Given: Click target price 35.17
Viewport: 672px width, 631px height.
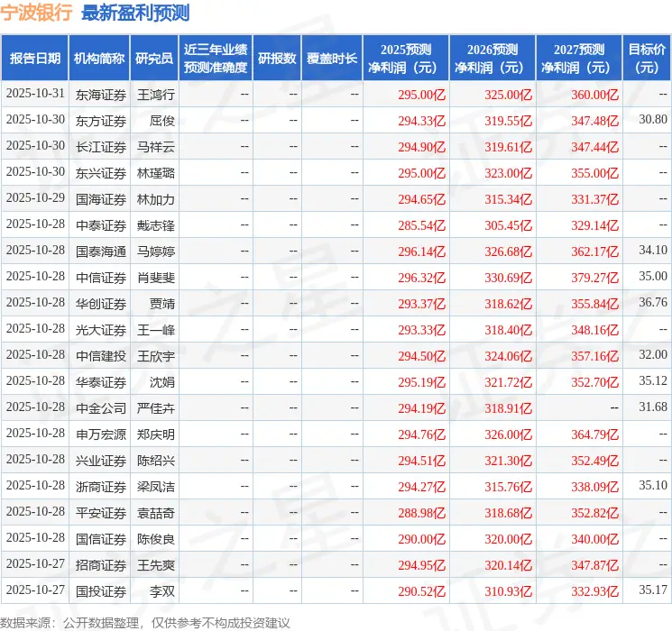Looking at the screenshot, I should point(653,590).
